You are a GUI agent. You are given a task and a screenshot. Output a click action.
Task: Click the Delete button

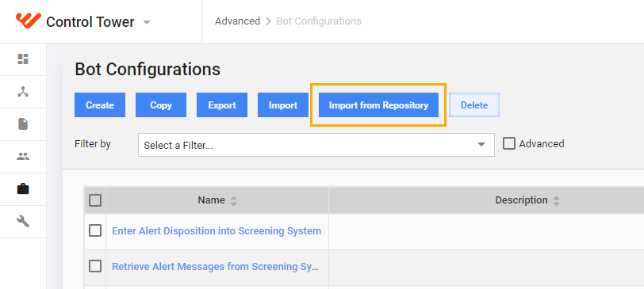474,105
